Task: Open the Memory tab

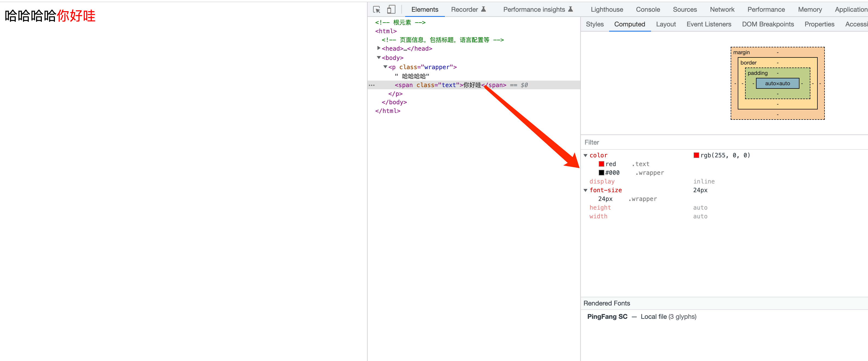Action: tap(810, 10)
